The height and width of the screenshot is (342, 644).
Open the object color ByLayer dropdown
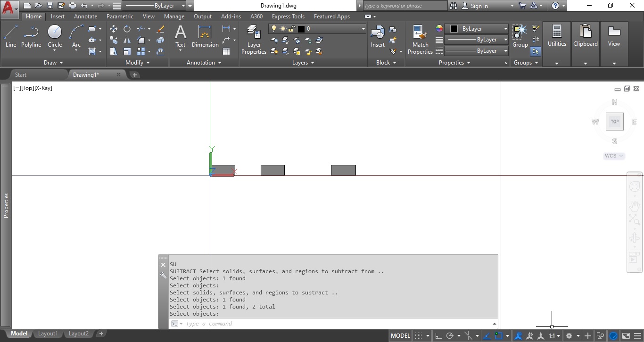click(477, 29)
